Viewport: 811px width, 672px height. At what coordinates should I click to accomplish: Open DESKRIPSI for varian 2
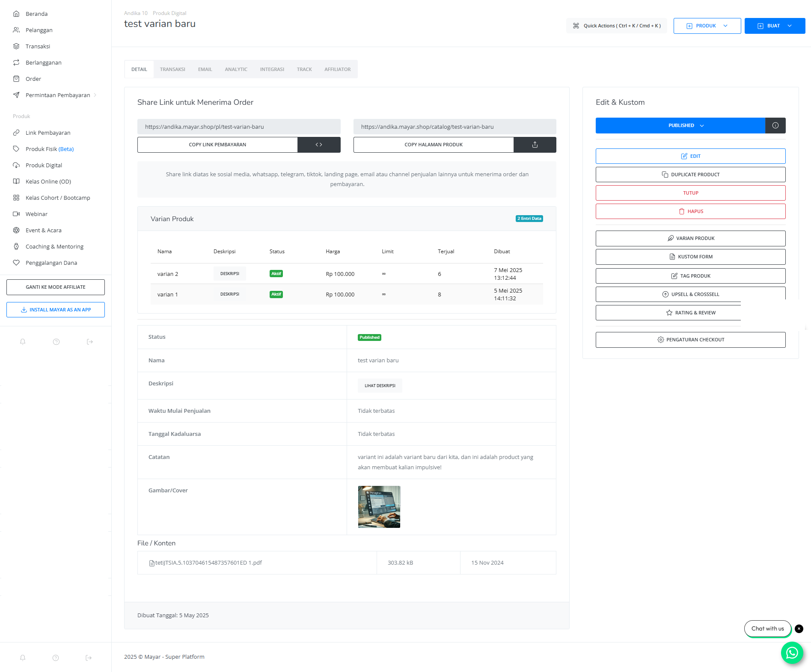click(230, 274)
